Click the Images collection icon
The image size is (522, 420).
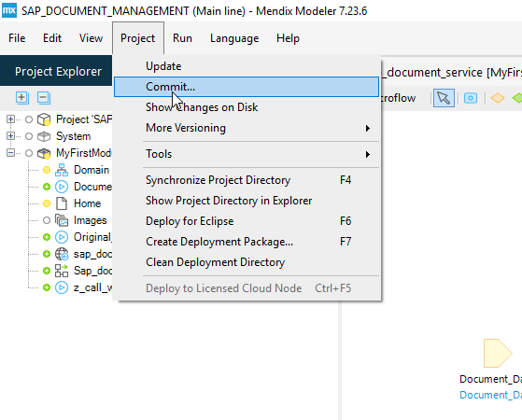(x=62, y=220)
